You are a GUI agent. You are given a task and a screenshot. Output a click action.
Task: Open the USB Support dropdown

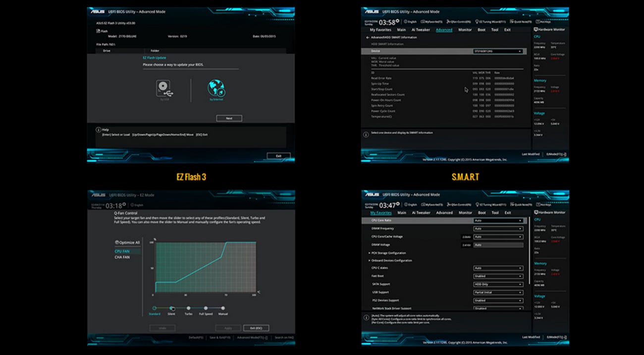point(498,292)
